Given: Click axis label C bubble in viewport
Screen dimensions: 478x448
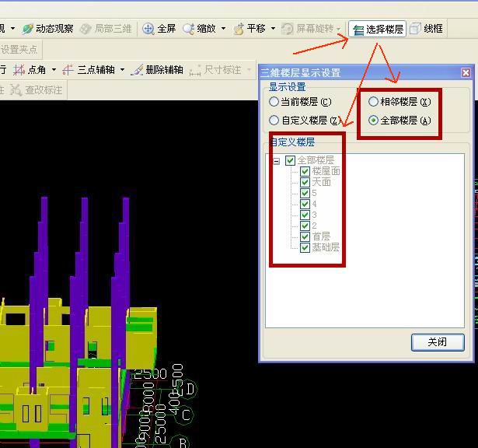Looking at the screenshot, I should point(186,415).
